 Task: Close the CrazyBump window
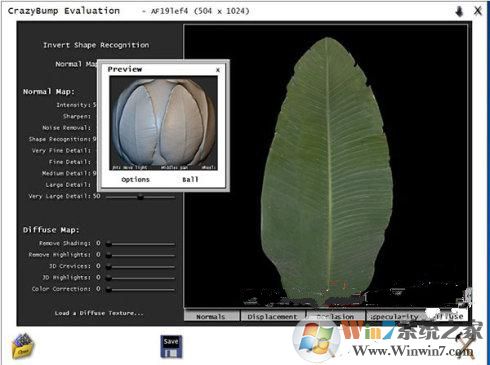point(478,11)
